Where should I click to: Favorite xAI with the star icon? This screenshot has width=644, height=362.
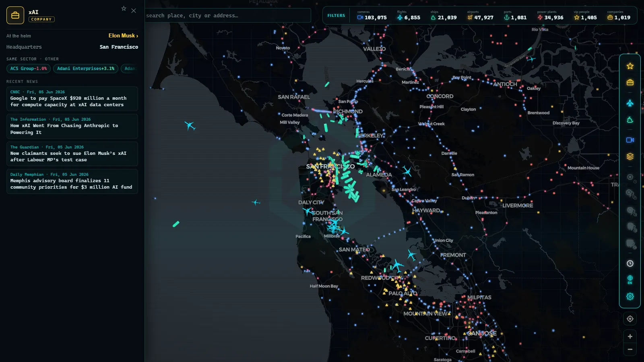pyautogui.click(x=124, y=8)
